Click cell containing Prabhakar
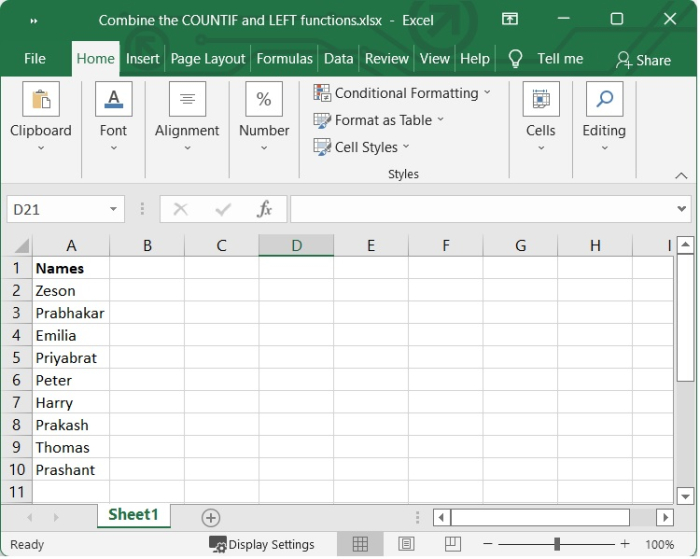 tap(71, 313)
